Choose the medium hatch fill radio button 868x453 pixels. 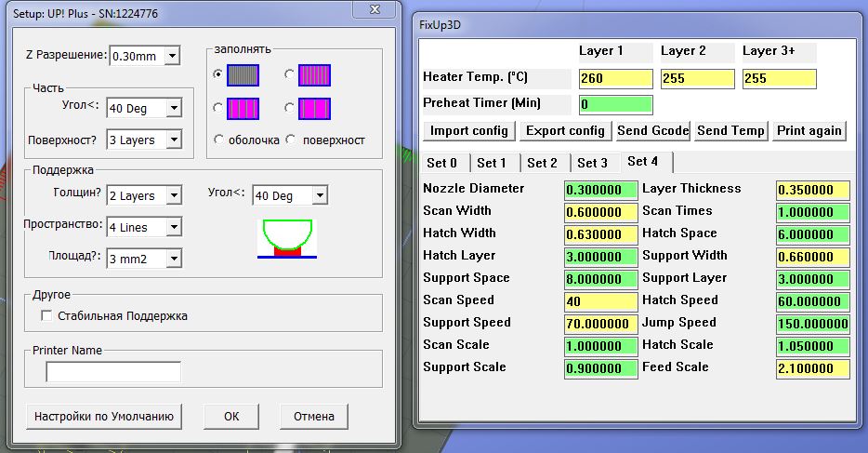point(218,107)
